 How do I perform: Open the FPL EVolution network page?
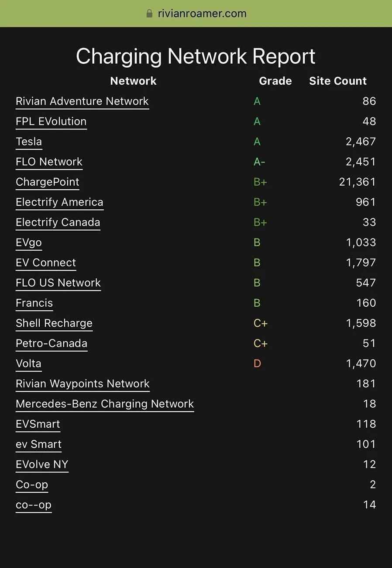point(51,121)
